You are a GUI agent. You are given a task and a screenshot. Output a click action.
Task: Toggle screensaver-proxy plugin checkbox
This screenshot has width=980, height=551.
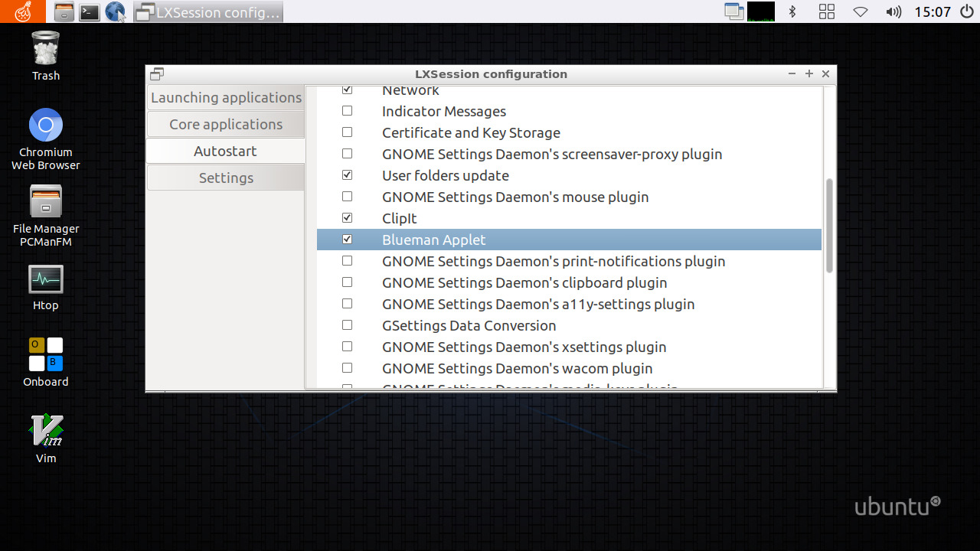pyautogui.click(x=347, y=154)
